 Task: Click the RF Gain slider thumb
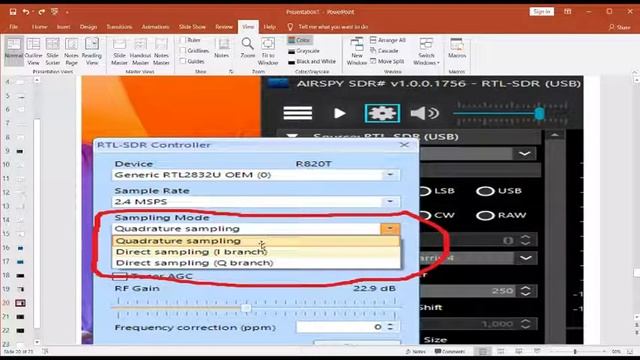pos(246,308)
